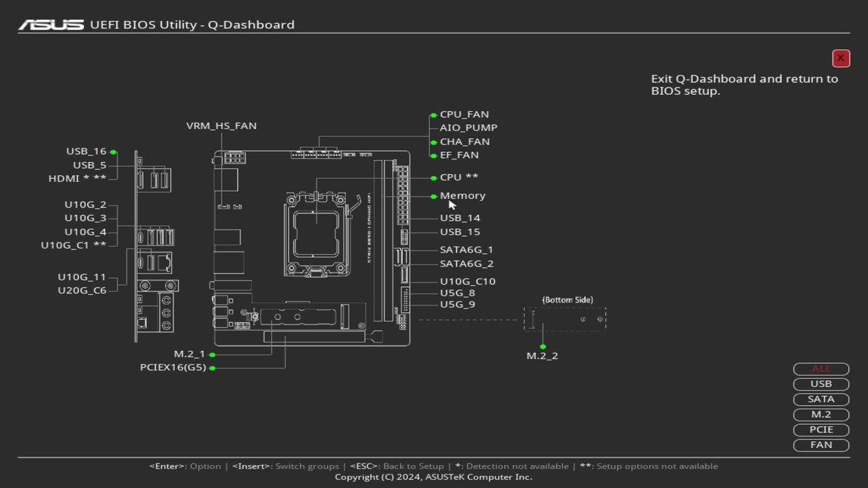Click the green dot beside EF_FAN

(x=433, y=156)
